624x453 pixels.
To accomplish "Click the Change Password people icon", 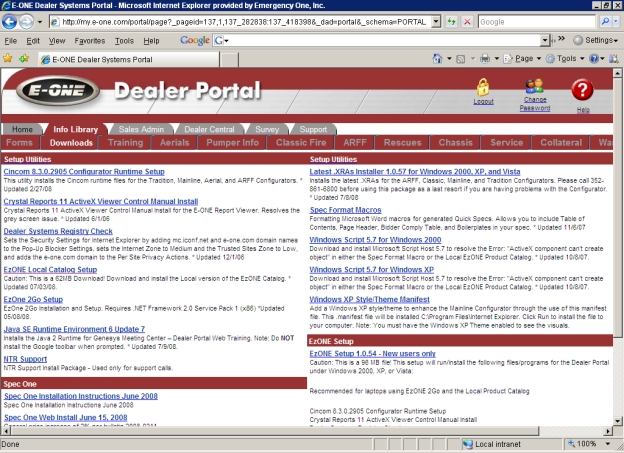I will click(534, 86).
